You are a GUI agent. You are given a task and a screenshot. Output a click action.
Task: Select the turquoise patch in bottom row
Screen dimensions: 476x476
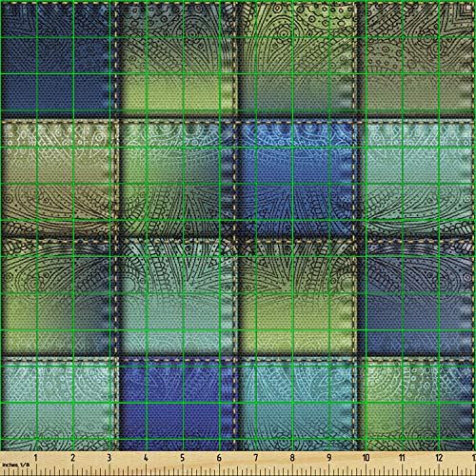(297, 403)
